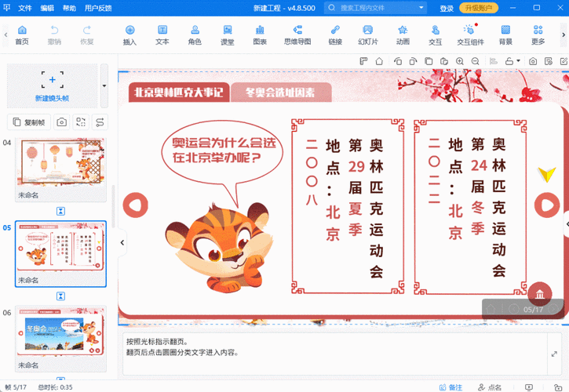
Task: Click the 撤销 undo button
Action: tap(54, 35)
